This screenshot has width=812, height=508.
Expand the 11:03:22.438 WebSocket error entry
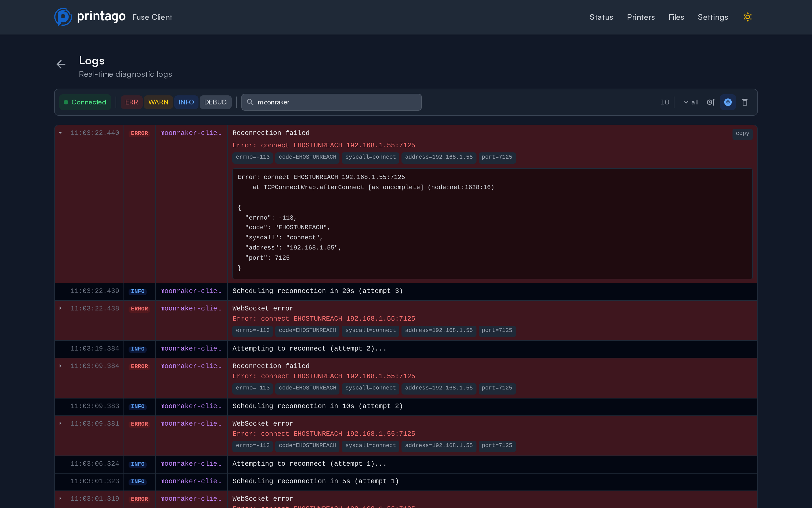tap(60, 308)
